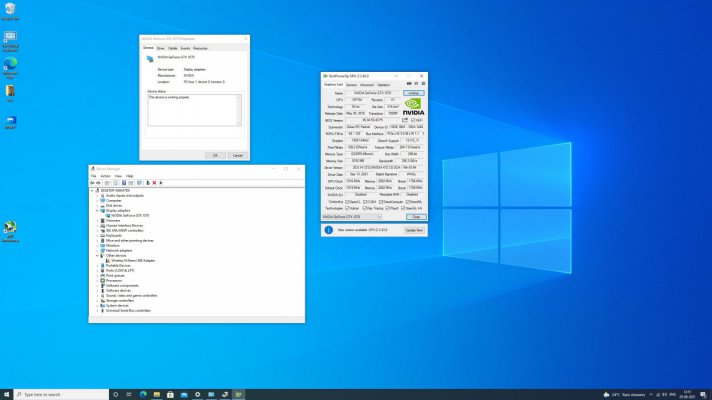Screen dimensions: 712x400
Task: Expand the Keyboards node
Action: coord(97,236)
